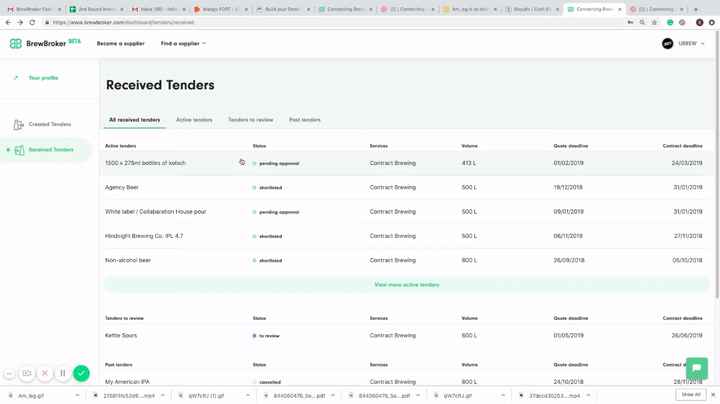Click the green checkmark recording button
This screenshot has height=404, width=720.
coord(81,373)
